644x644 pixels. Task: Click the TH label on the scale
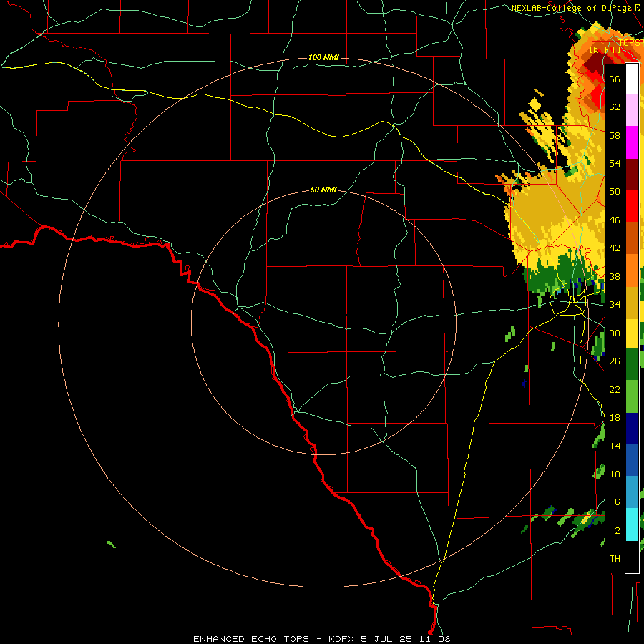(615, 559)
